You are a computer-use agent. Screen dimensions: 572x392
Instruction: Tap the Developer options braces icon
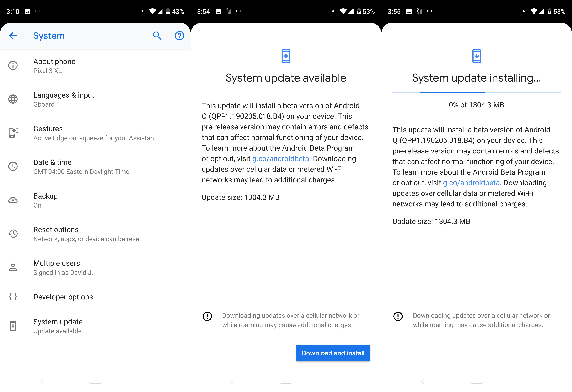(13, 297)
